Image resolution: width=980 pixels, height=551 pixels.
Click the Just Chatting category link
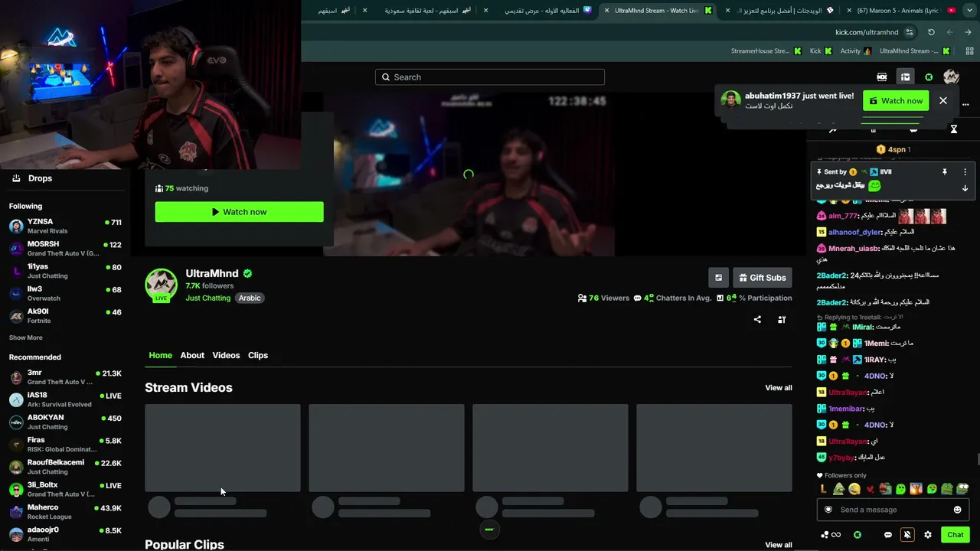[207, 298]
